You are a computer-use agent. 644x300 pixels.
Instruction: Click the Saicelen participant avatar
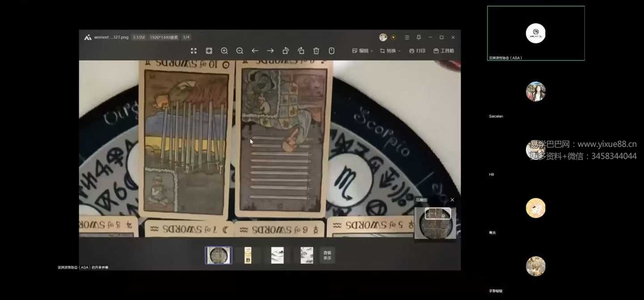(x=535, y=92)
